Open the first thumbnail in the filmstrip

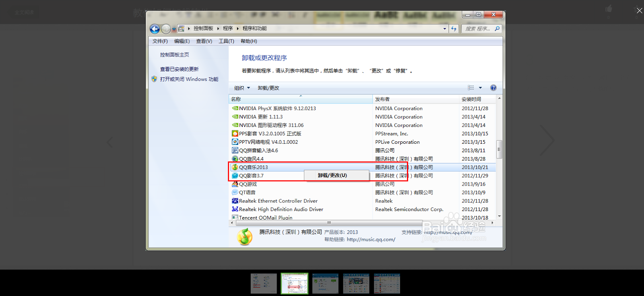pyautogui.click(x=264, y=284)
